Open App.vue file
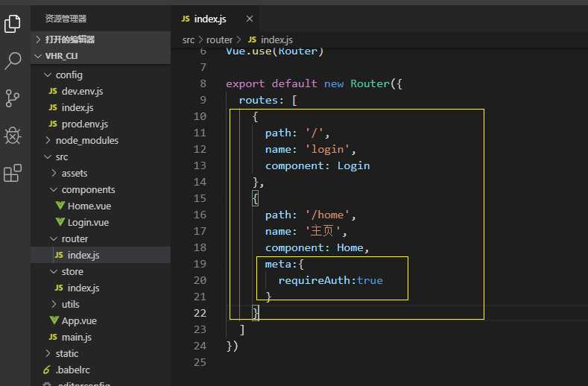Image resolution: width=588 pixels, height=386 pixels. pyautogui.click(x=101, y=320)
